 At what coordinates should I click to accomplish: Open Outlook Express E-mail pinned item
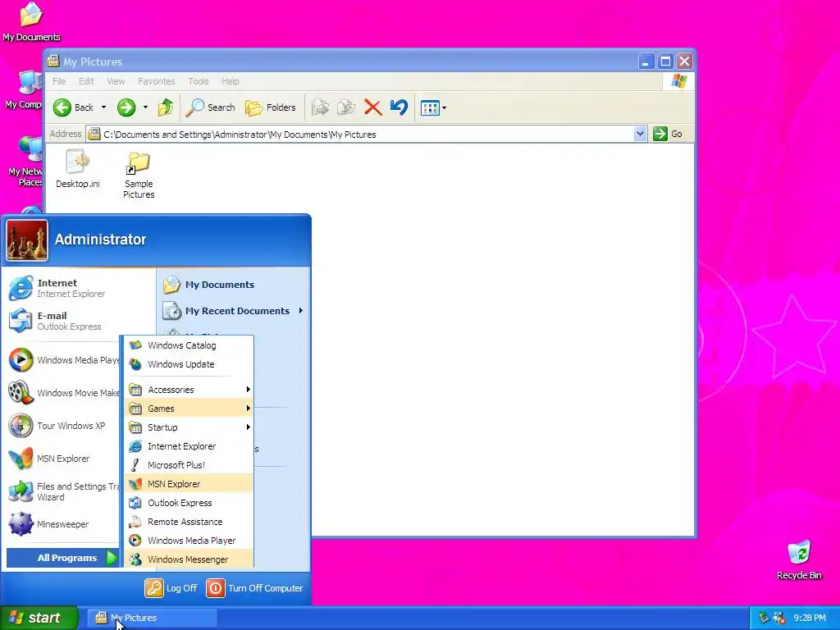[x=55, y=321]
